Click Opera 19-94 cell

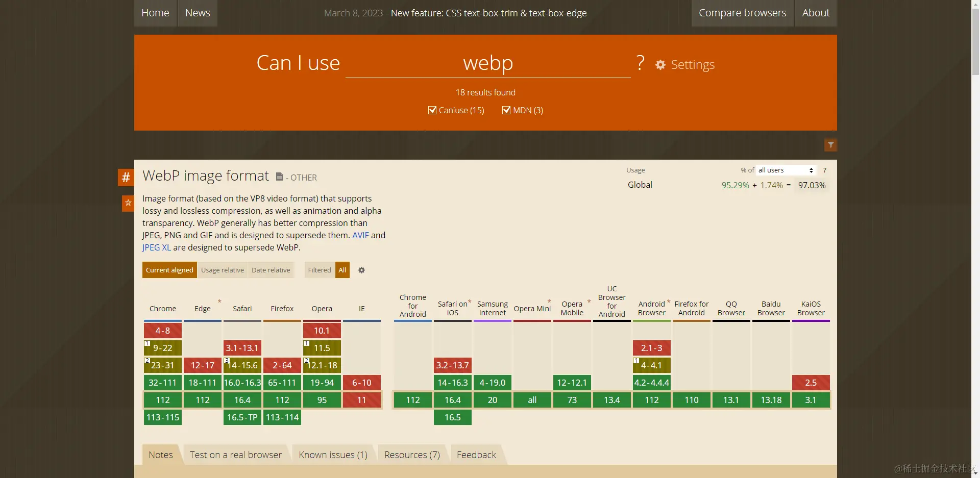click(x=322, y=383)
